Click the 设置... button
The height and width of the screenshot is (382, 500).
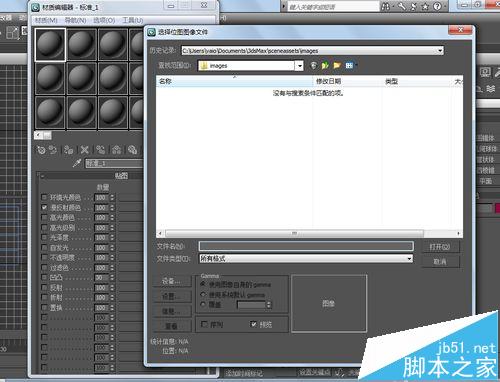click(x=172, y=296)
